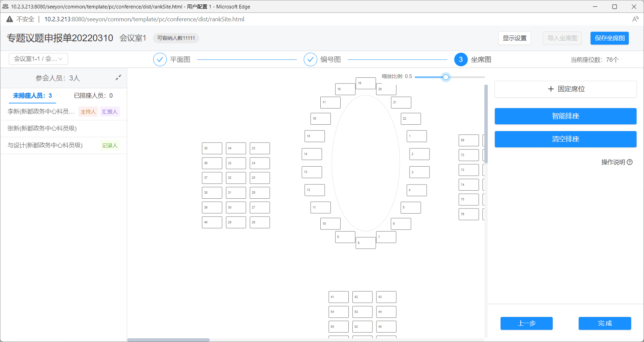Click the vertical scrollbar of the seat canvas
The width and height of the screenshot is (644, 342).
point(486,124)
